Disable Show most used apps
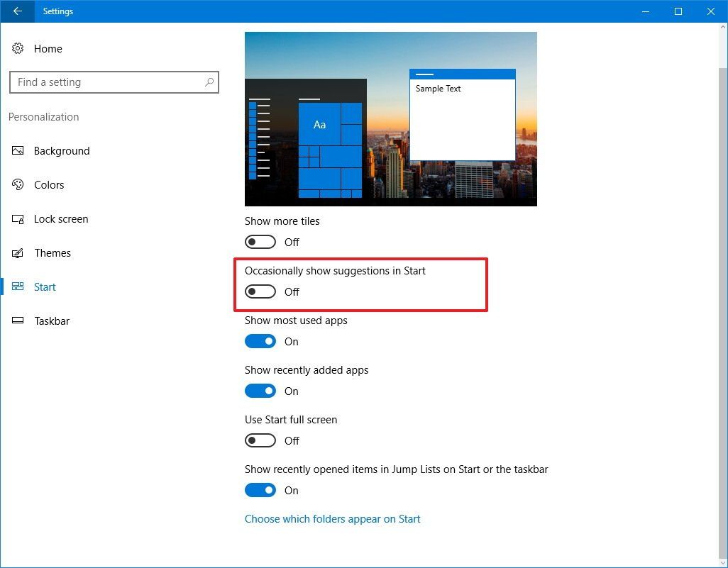728x568 pixels. pos(260,341)
